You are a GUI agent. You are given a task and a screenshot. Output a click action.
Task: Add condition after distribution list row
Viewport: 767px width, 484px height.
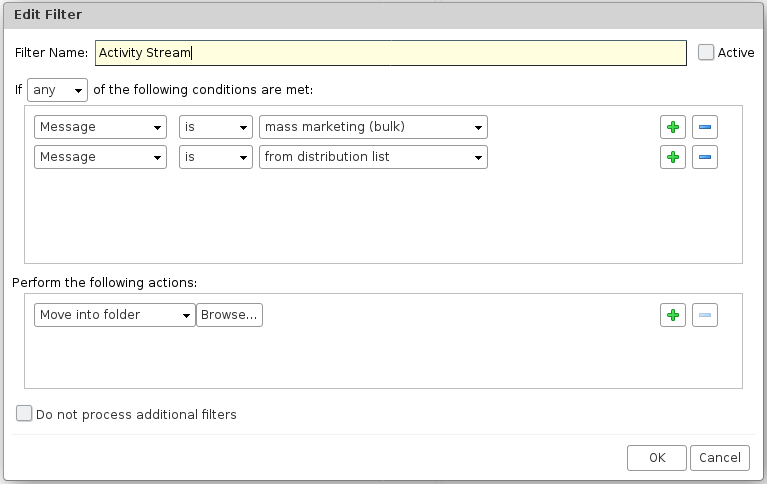[x=673, y=157]
